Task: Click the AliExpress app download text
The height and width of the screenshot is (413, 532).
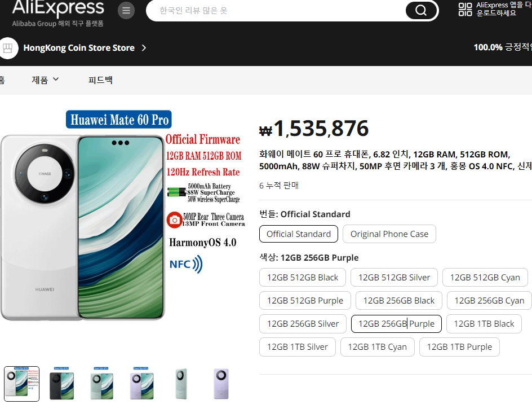Action: tap(504, 9)
